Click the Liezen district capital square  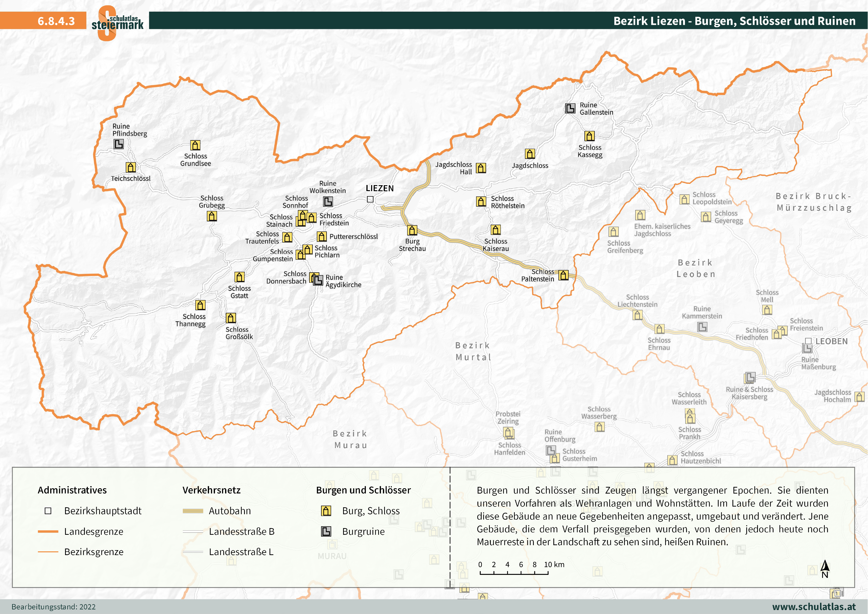click(x=370, y=199)
